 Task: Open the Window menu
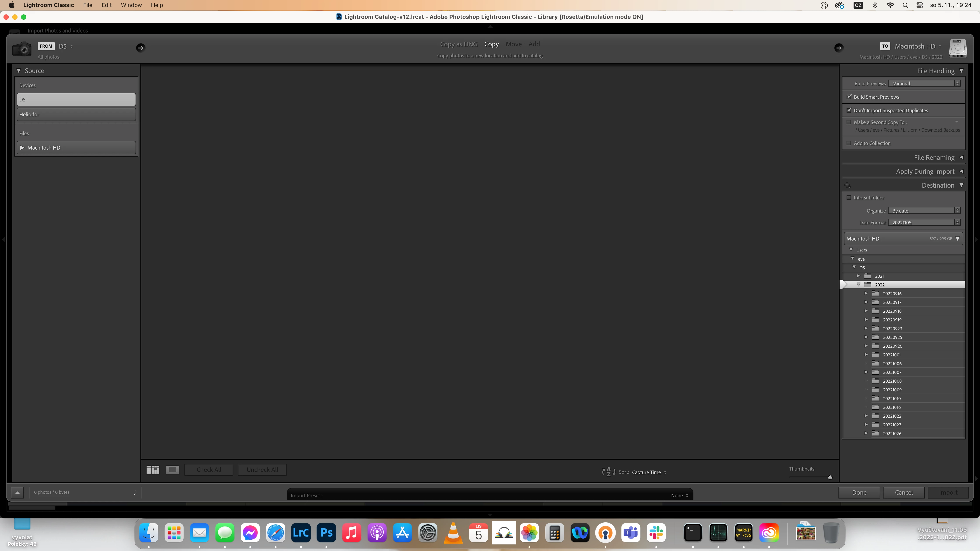(x=131, y=5)
